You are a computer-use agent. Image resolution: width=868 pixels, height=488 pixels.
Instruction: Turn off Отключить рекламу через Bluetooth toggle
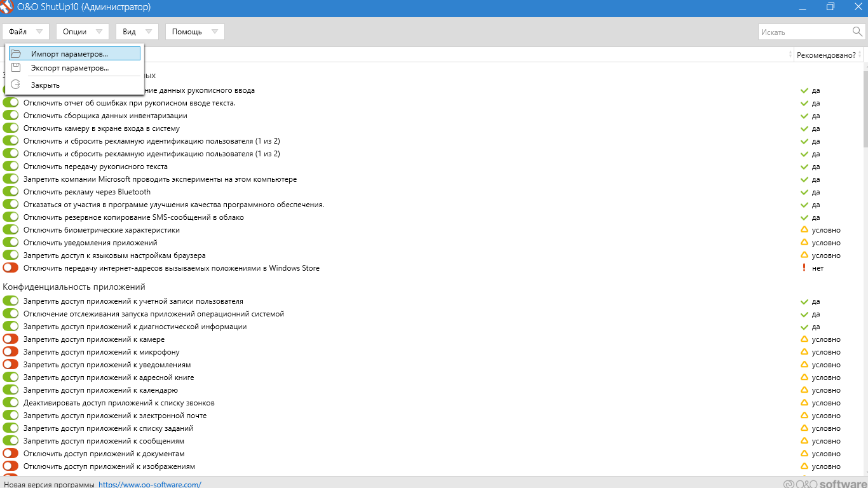(x=11, y=192)
